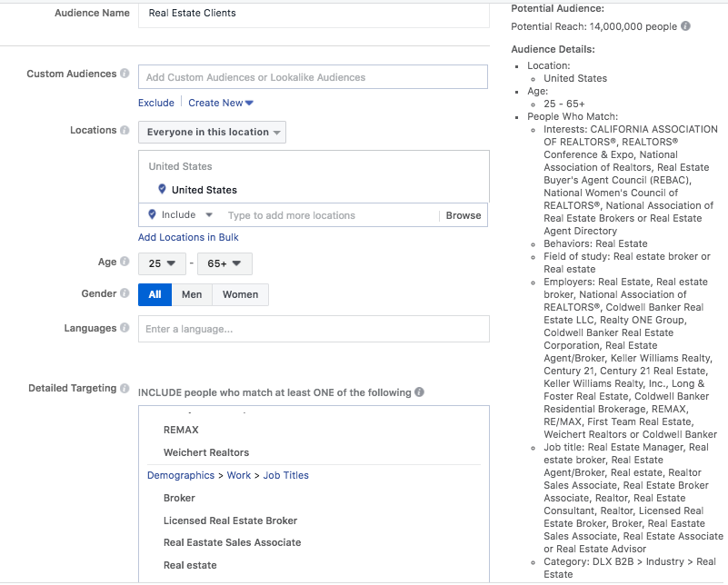
Task: Click info icon next to Potential Reach
Action: 685,26
